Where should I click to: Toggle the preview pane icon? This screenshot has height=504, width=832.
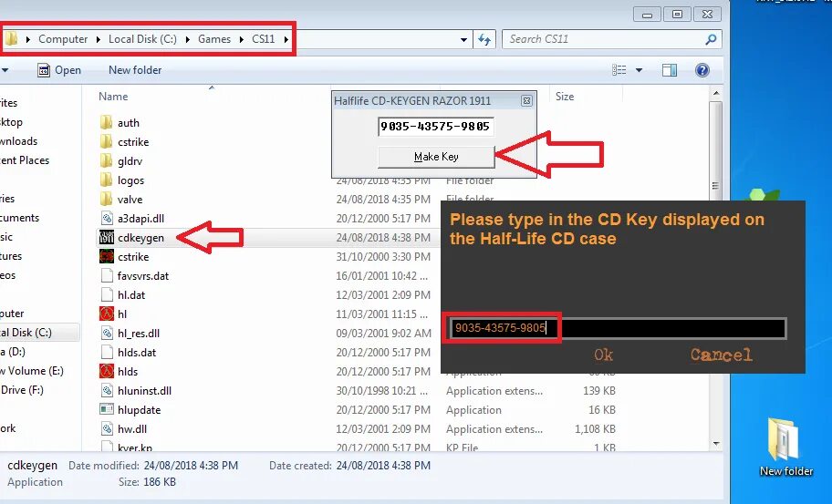point(670,70)
